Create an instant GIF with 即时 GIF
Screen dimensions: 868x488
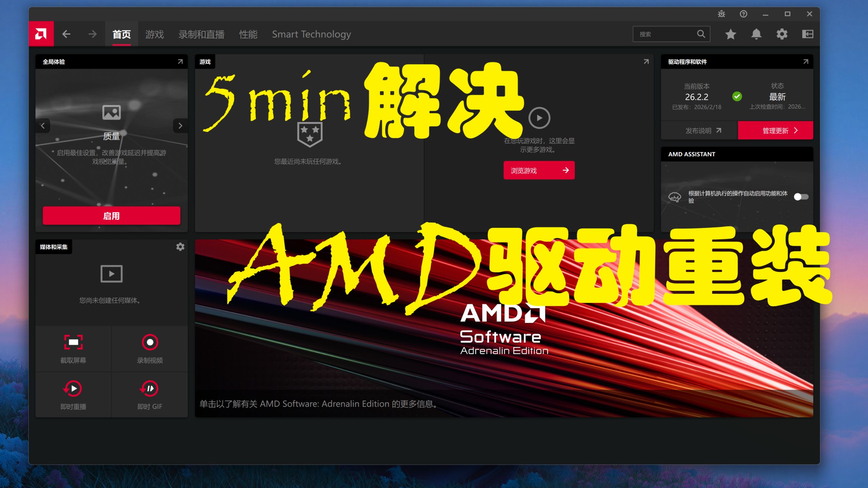tap(150, 395)
